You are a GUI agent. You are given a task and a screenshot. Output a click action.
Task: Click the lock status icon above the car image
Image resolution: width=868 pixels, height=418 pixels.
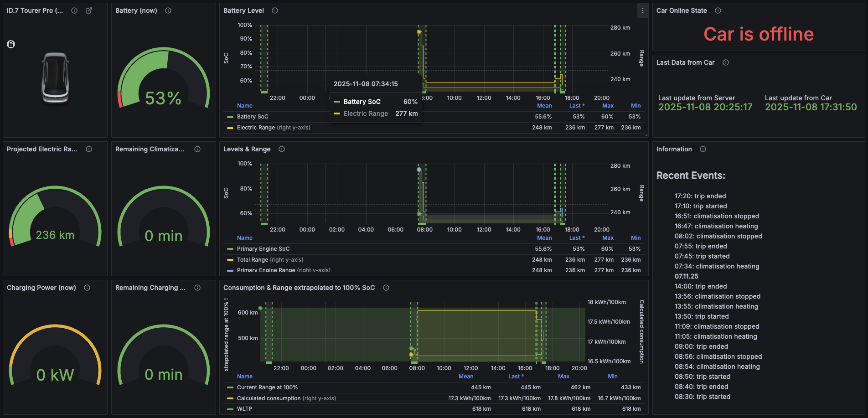[11, 44]
